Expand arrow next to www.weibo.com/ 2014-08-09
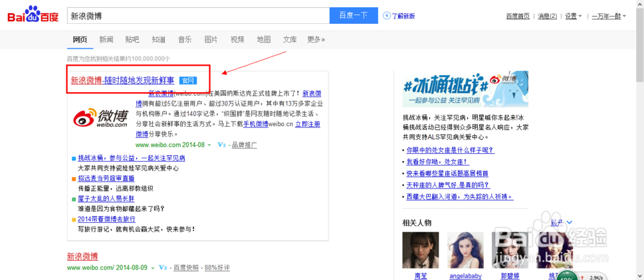Image resolution: width=644 pixels, height=280 pixels. click(153, 268)
